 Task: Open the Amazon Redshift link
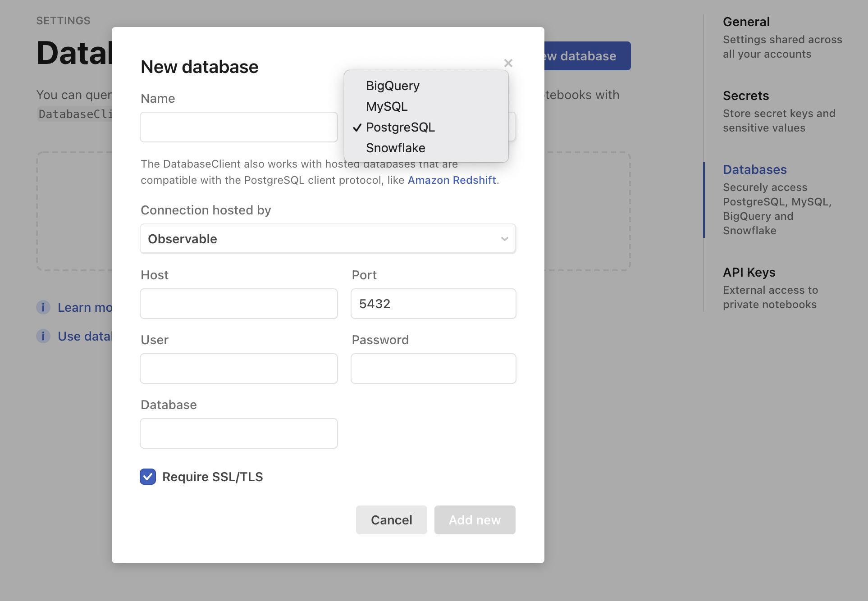coord(452,180)
